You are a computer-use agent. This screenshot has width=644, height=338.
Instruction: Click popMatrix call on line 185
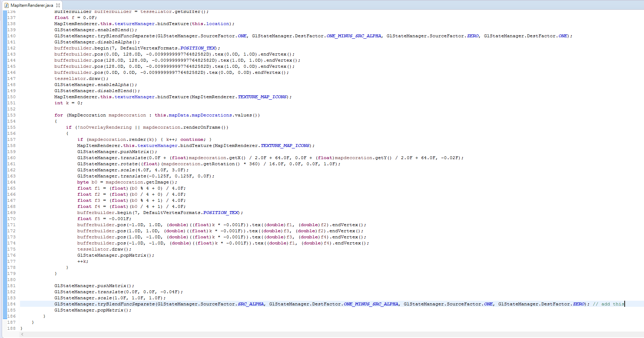(110, 310)
